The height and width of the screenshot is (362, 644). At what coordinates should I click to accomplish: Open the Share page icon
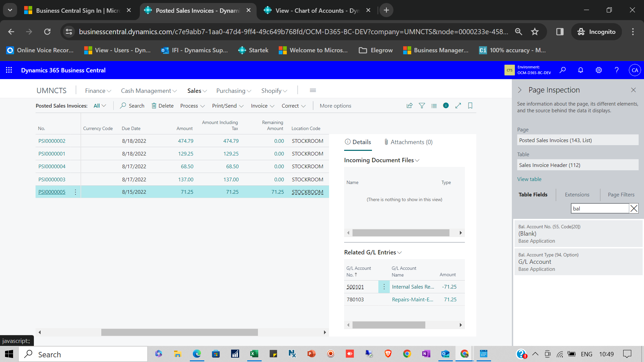409,106
